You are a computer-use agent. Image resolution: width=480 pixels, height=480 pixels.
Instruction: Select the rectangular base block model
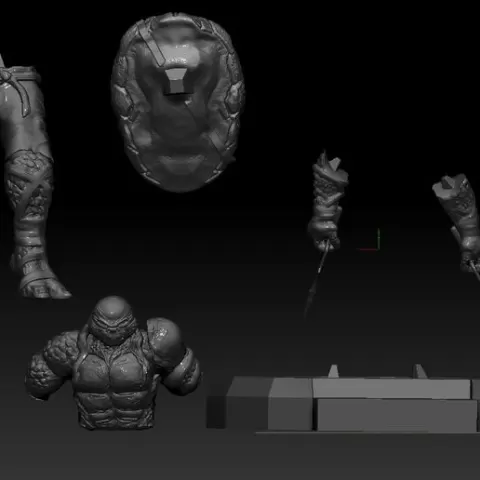(x=343, y=400)
